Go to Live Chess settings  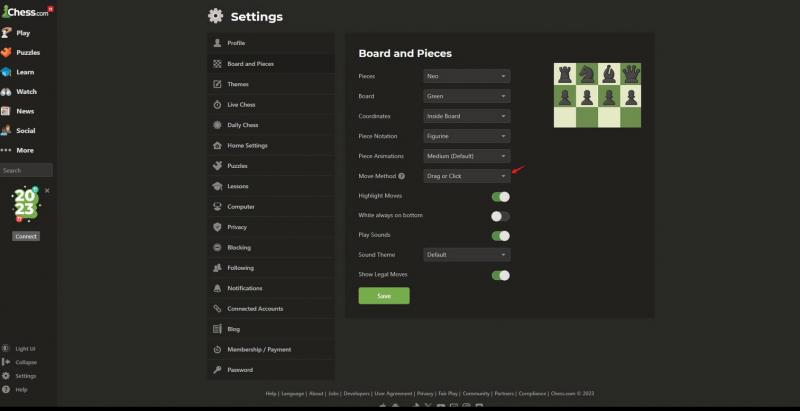click(x=241, y=105)
